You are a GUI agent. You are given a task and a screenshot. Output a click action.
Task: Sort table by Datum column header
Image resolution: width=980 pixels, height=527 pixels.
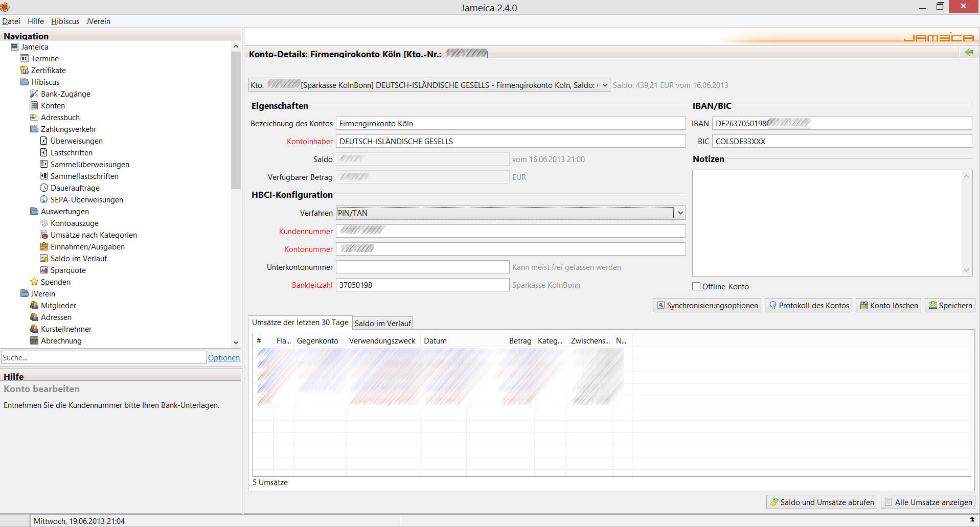(x=443, y=340)
